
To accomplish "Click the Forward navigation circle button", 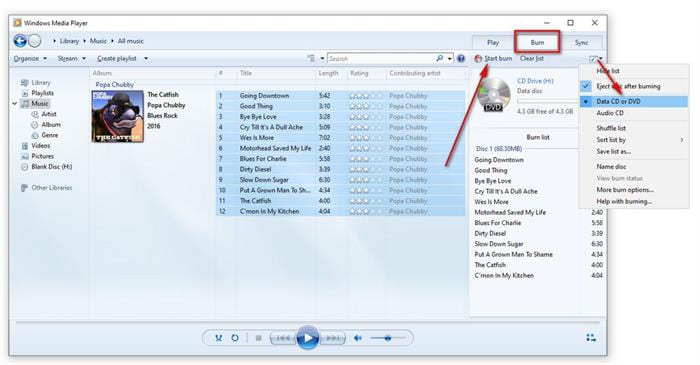I will [x=35, y=41].
